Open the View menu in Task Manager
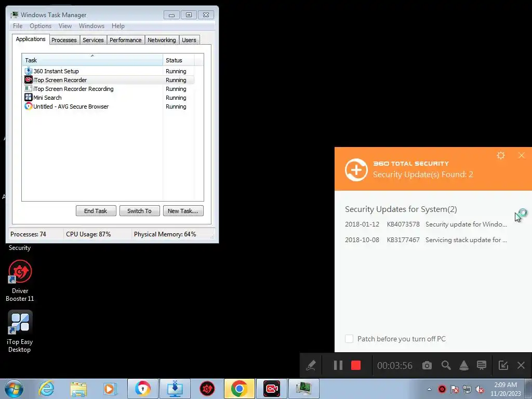 point(65,26)
